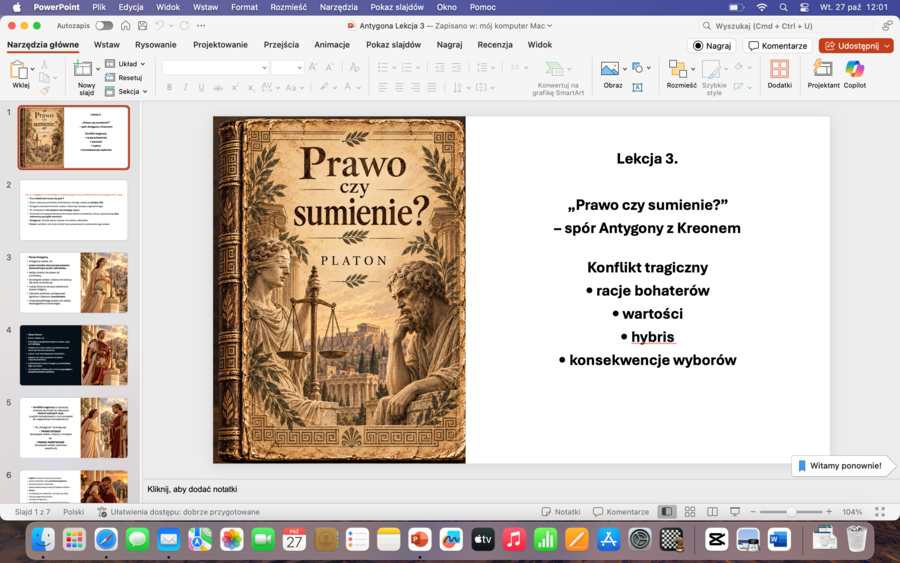Open the Sekcja section dropdown
The height and width of the screenshot is (563, 900).
coord(126,91)
